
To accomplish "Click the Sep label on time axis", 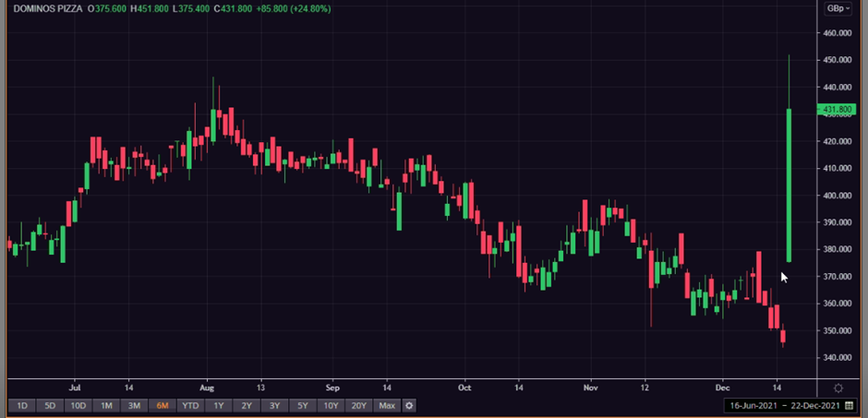I will tap(332, 388).
